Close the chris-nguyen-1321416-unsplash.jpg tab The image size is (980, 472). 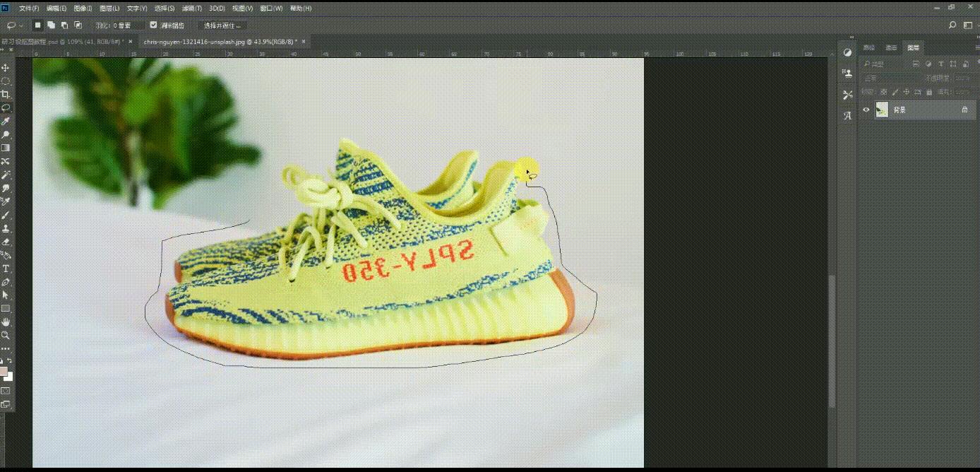tap(304, 42)
